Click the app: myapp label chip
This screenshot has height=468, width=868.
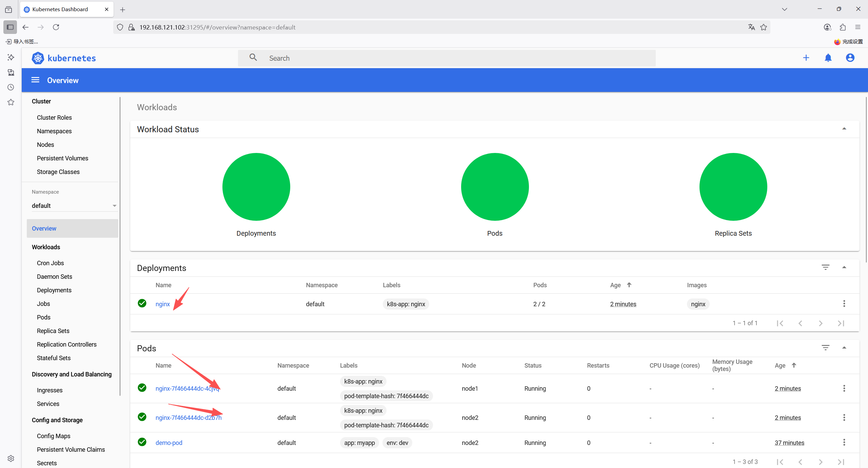tap(359, 443)
